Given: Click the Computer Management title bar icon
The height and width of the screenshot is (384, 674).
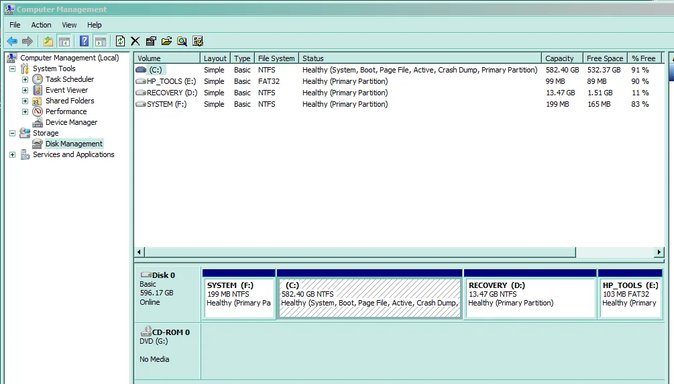Looking at the screenshot, I should coord(9,9).
